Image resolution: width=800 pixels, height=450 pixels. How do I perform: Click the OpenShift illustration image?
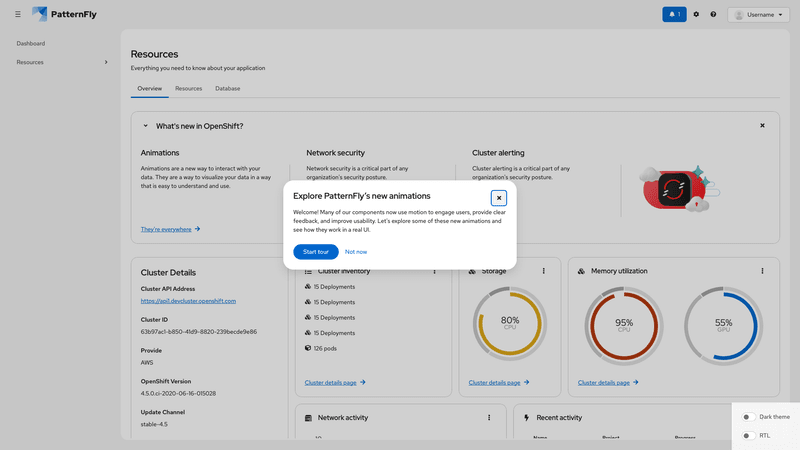click(679, 189)
